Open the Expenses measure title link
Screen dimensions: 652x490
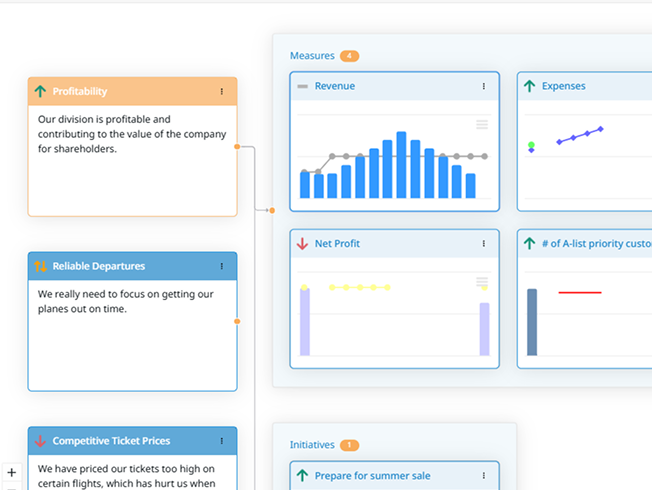(563, 86)
